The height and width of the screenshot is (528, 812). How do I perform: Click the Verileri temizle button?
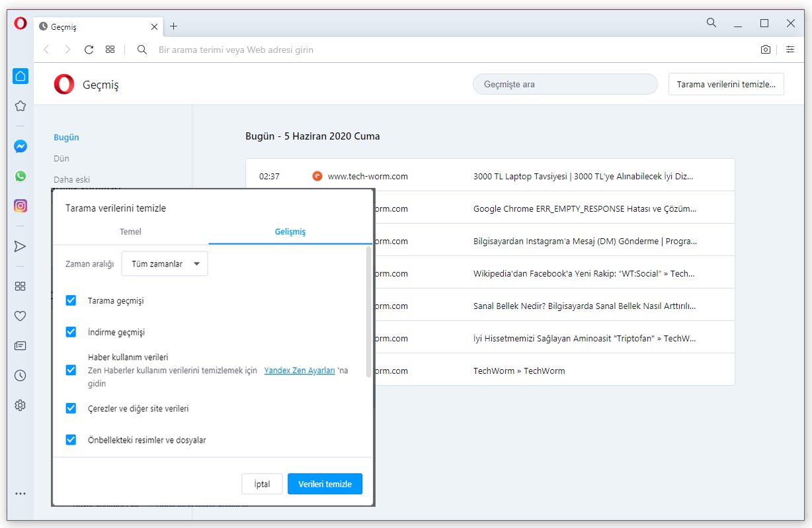325,484
